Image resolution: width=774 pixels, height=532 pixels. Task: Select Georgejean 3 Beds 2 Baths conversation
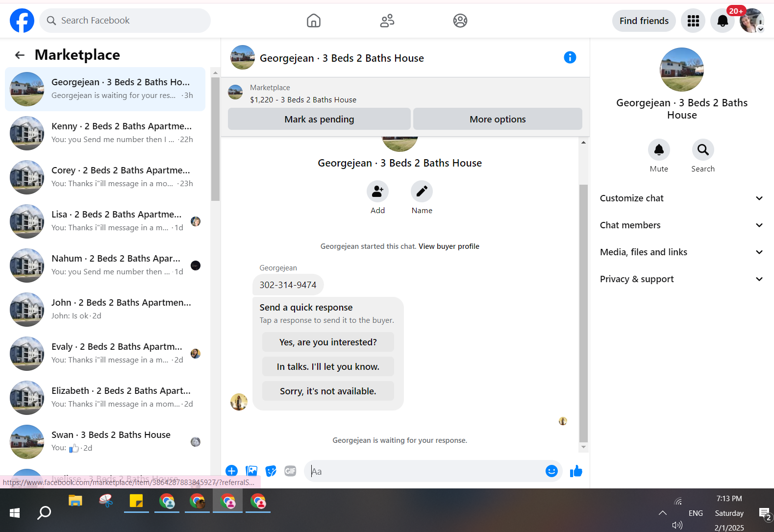tap(105, 89)
